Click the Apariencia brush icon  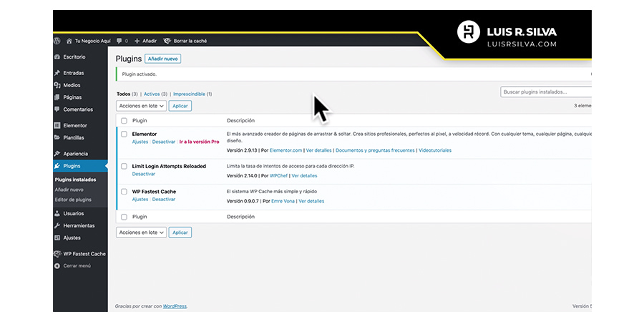(x=57, y=154)
